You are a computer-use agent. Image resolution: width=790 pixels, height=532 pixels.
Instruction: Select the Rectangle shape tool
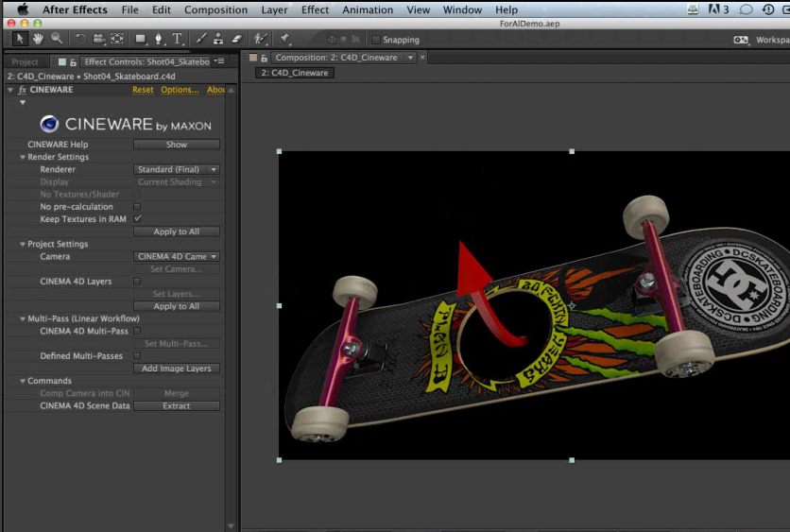pos(140,39)
